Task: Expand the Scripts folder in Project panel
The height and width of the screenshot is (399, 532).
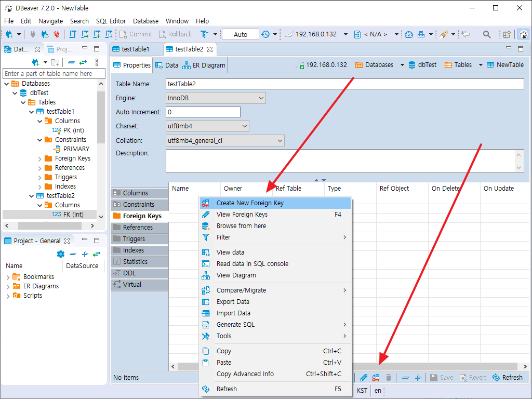Action: click(8, 296)
